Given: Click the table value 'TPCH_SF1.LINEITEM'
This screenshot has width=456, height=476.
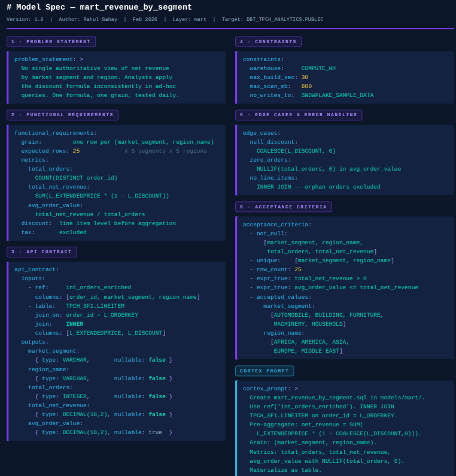Looking at the screenshot, I should pyautogui.click(x=95, y=306).
